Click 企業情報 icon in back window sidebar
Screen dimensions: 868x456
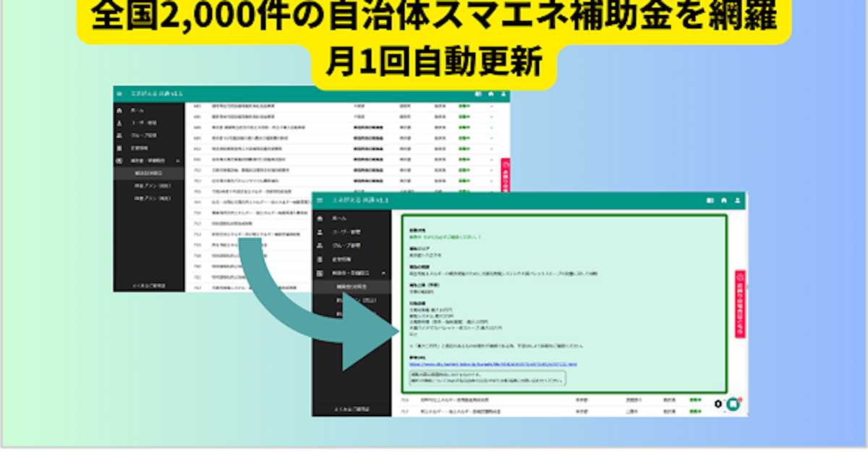[120, 148]
